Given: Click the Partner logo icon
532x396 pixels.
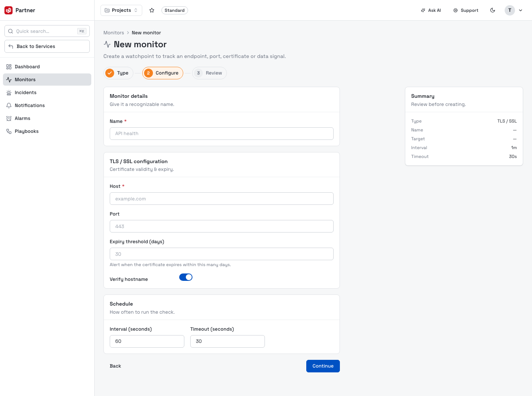Looking at the screenshot, I should [x=8, y=10].
